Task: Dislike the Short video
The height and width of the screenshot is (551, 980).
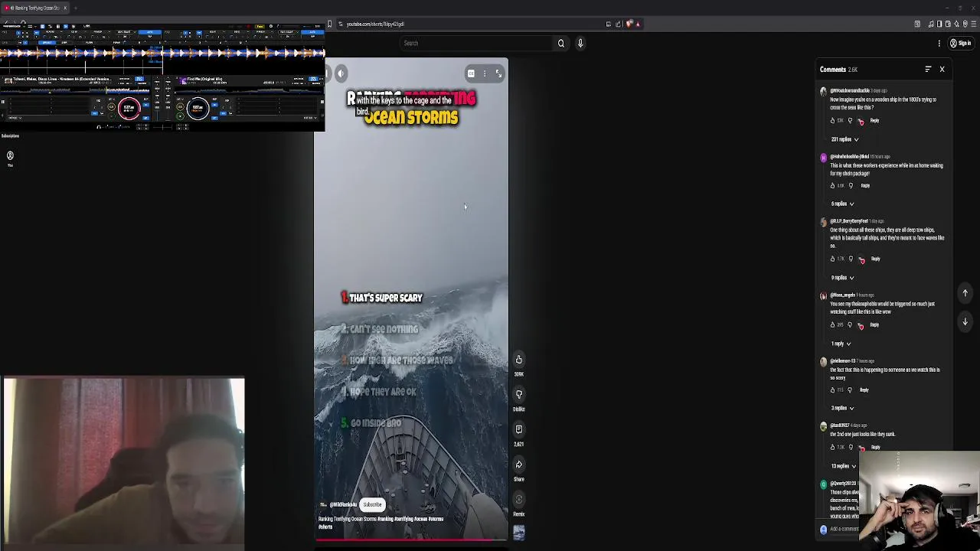Action: coord(518,395)
